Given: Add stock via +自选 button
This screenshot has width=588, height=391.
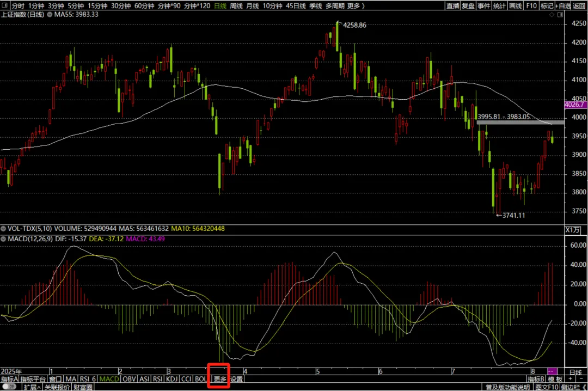Looking at the screenshot, I should [563, 5].
